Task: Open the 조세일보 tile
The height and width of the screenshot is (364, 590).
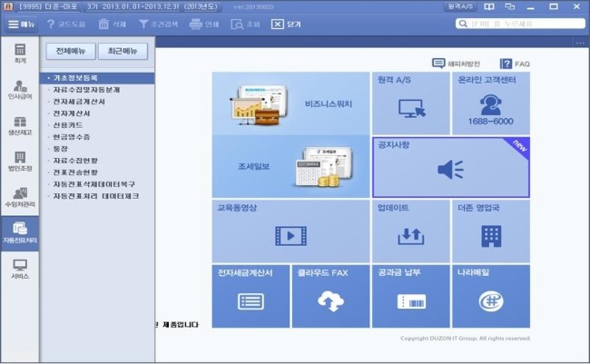Action: (x=290, y=167)
